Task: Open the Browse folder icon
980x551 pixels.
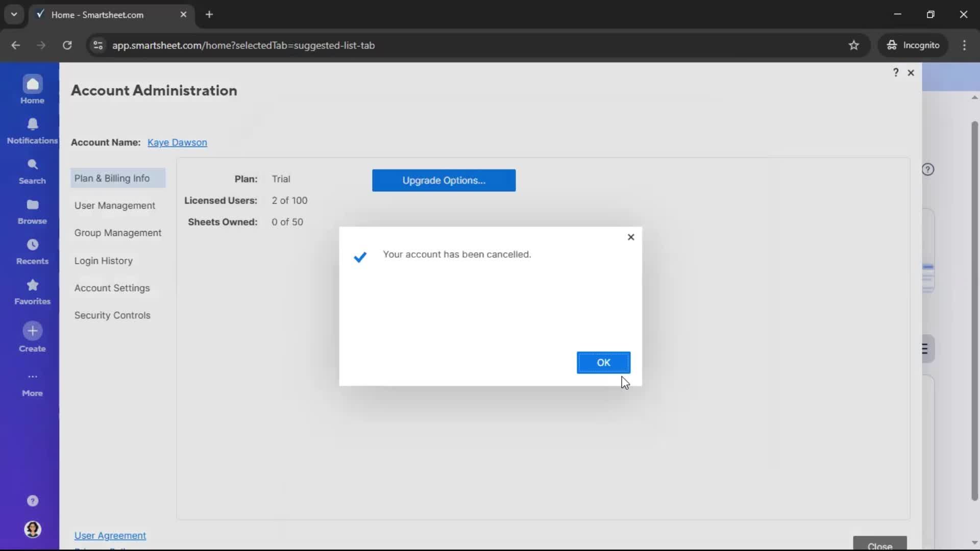Action: 32,205
